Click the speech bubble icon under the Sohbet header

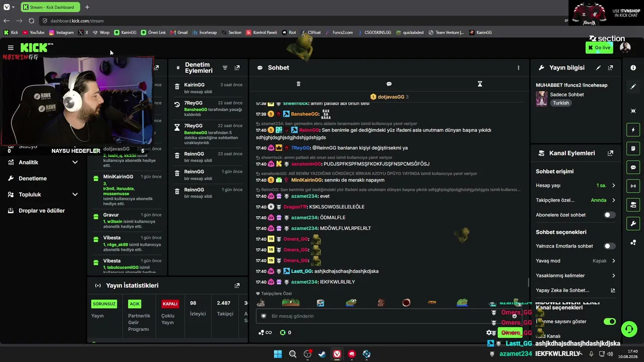click(x=389, y=84)
